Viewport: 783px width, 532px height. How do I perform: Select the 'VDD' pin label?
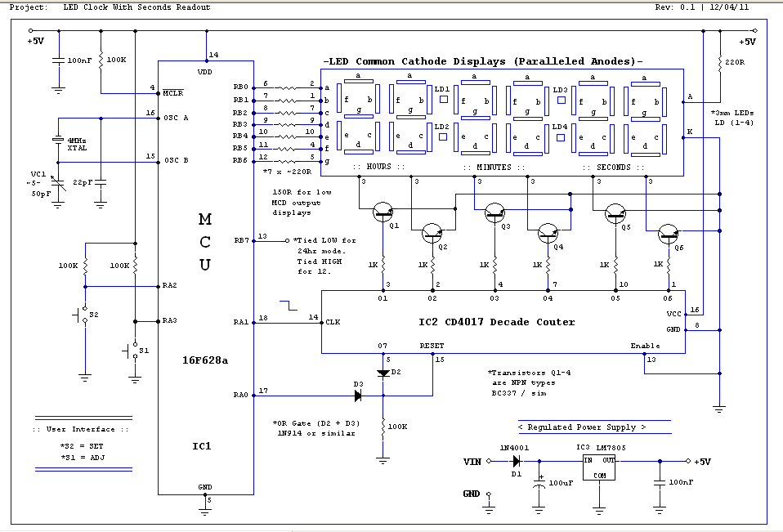coord(204,72)
